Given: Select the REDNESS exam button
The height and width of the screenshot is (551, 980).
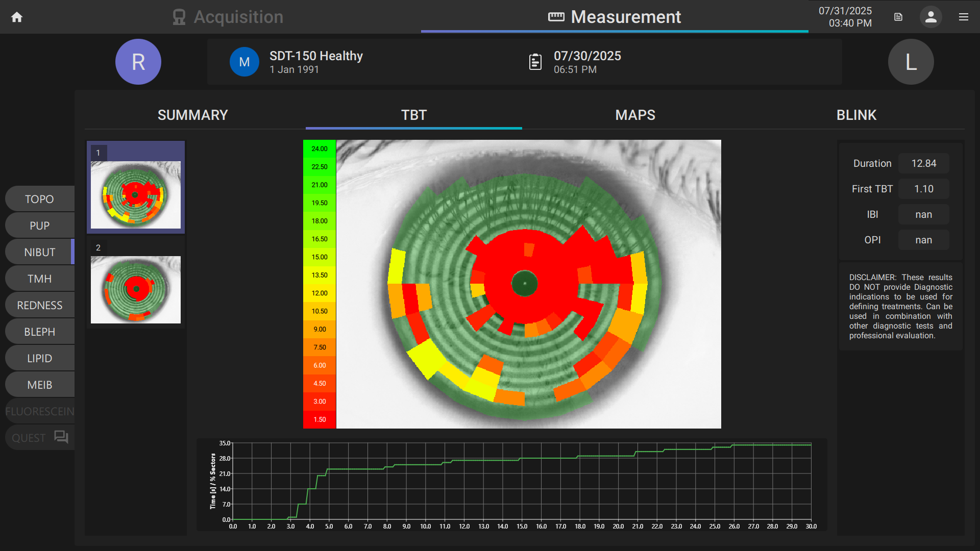Looking at the screenshot, I should (39, 305).
